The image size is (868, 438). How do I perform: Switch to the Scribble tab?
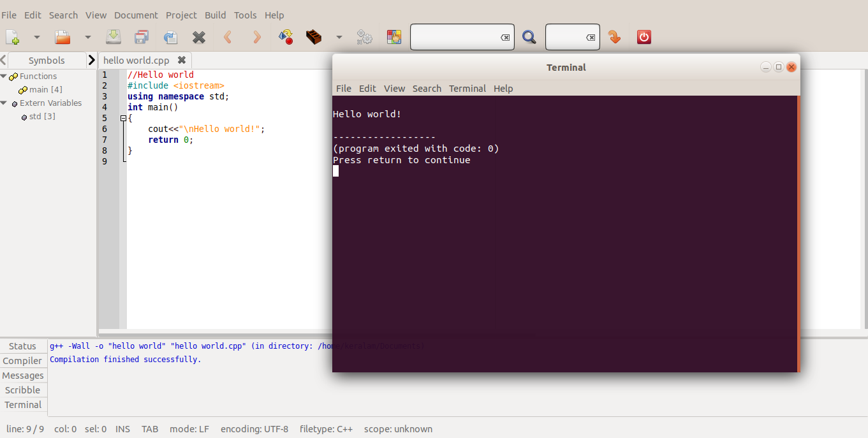tap(22, 390)
